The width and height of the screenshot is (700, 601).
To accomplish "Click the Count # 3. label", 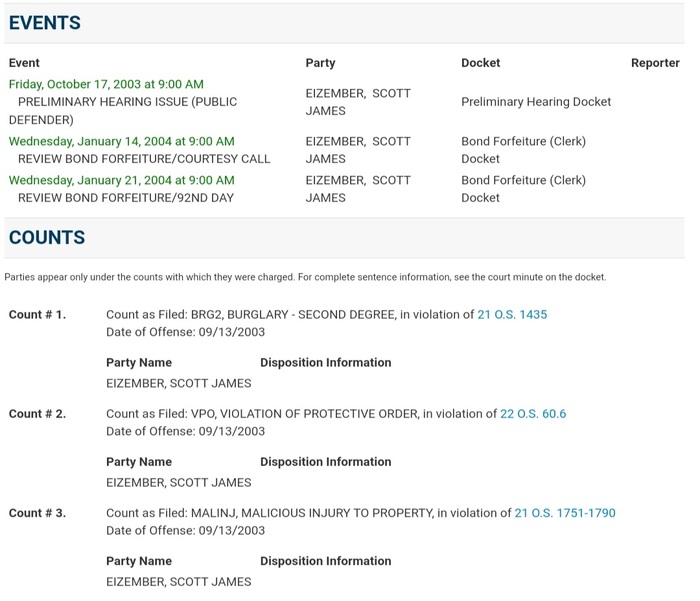I will click(37, 513).
